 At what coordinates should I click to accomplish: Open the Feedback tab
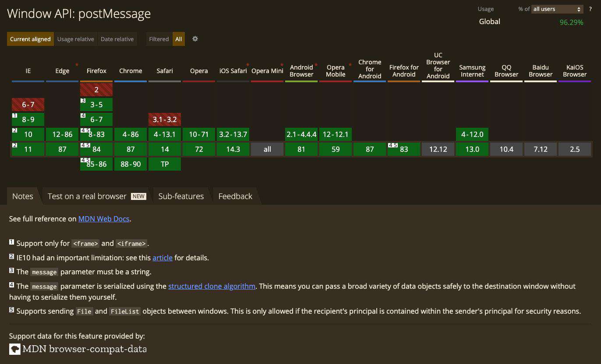pyautogui.click(x=235, y=196)
